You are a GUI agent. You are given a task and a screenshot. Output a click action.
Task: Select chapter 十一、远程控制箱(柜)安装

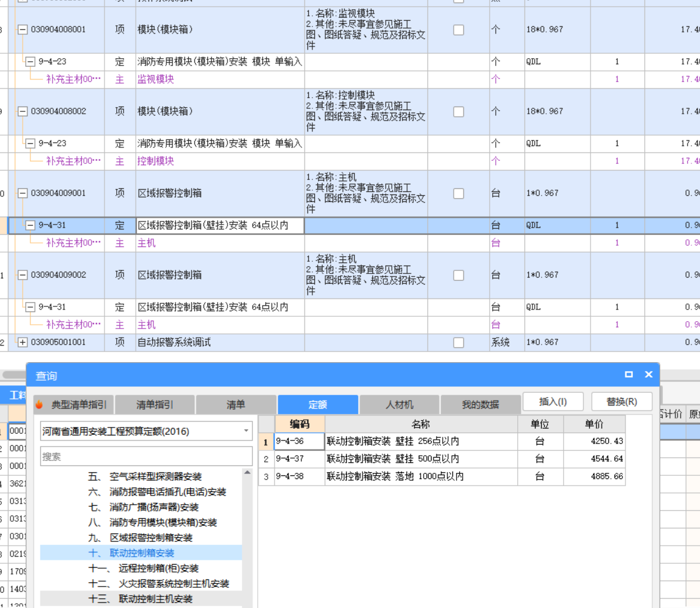pyautogui.click(x=143, y=568)
